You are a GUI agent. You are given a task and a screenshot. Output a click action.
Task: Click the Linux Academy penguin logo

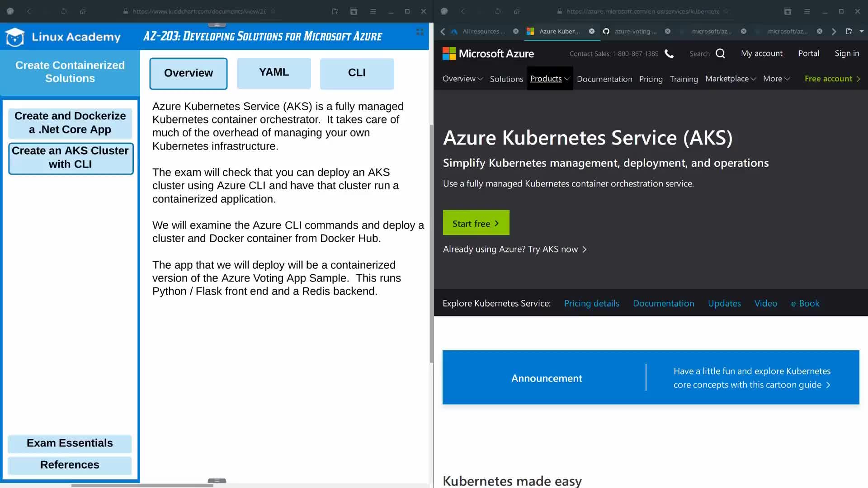15,37
